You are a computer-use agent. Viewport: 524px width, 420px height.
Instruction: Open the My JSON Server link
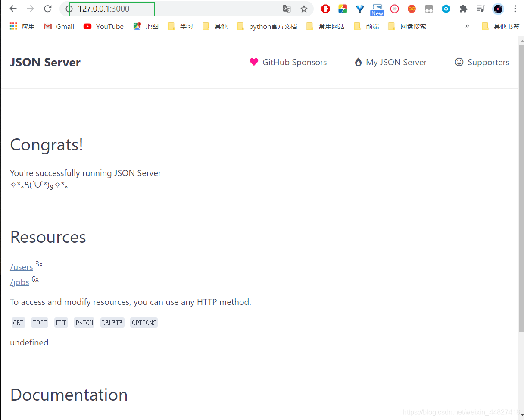(x=390, y=62)
